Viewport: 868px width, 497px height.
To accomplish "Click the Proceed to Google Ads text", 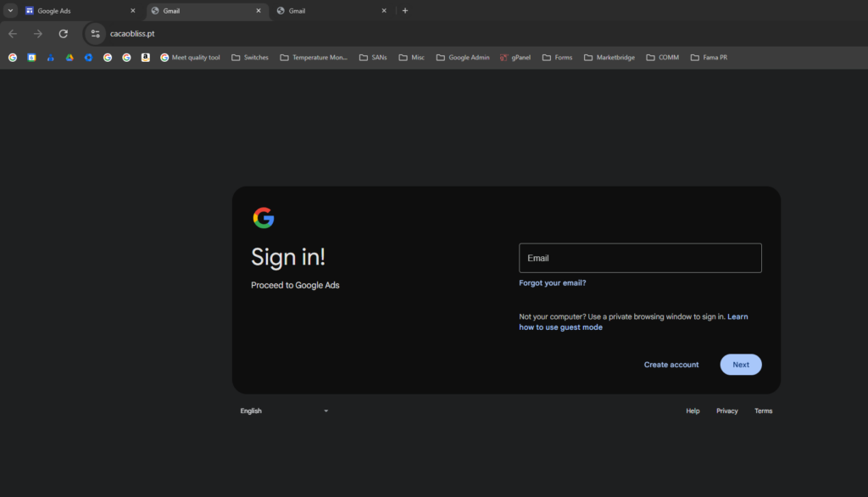I will (295, 285).
